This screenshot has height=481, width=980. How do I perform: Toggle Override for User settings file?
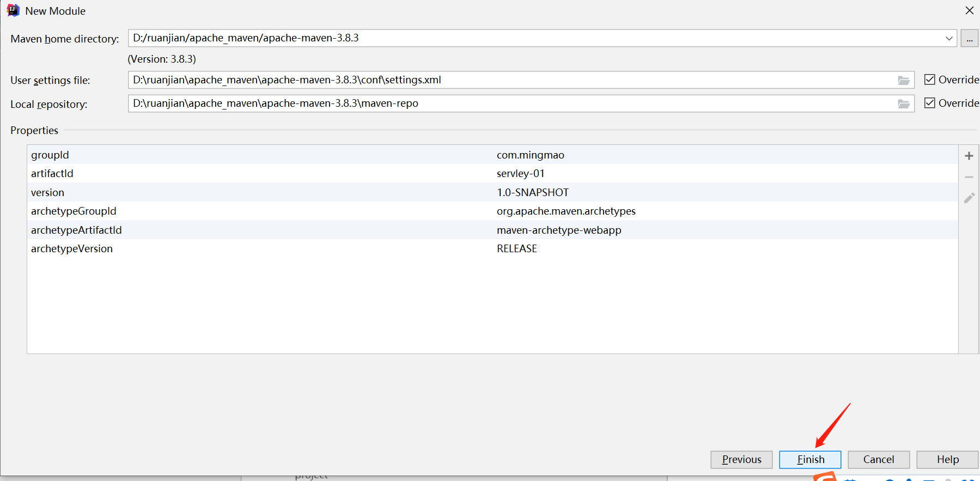coord(929,80)
